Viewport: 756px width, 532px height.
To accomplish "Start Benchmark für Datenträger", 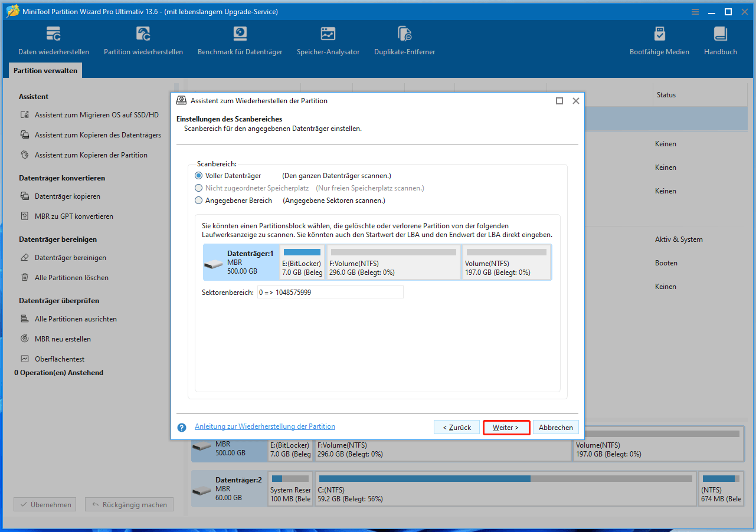I will [239, 41].
